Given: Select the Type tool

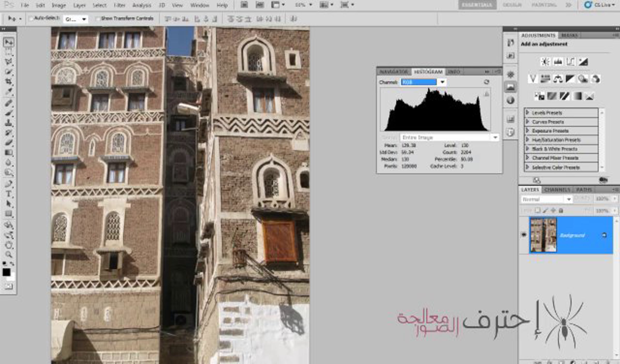Looking at the screenshot, I should (x=9, y=194).
